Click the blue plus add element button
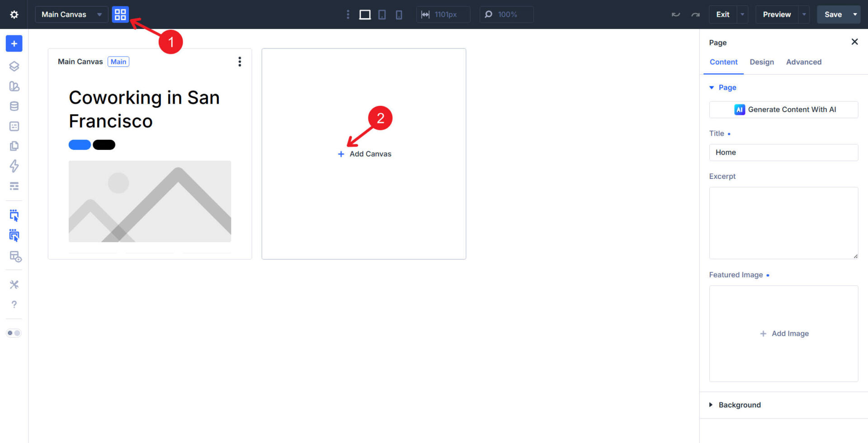Viewport: 868px width, 443px height. click(14, 43)
